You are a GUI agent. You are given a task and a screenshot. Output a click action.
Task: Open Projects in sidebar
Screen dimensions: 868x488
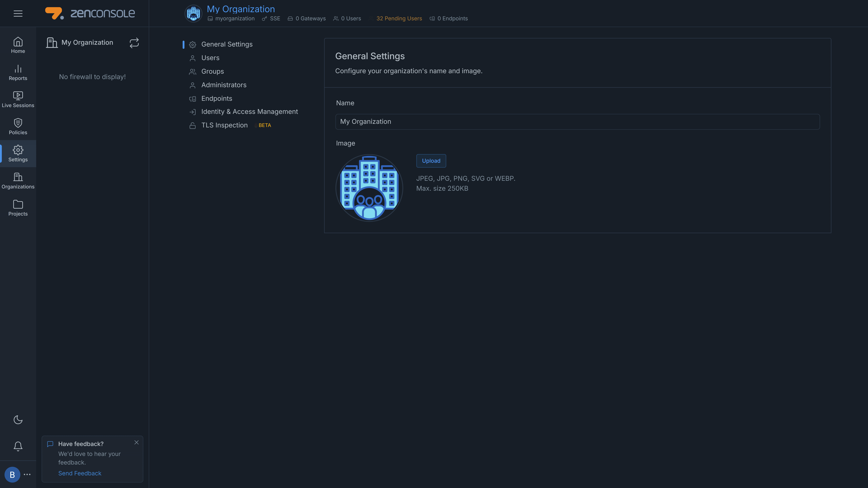[x=18, y=208]
